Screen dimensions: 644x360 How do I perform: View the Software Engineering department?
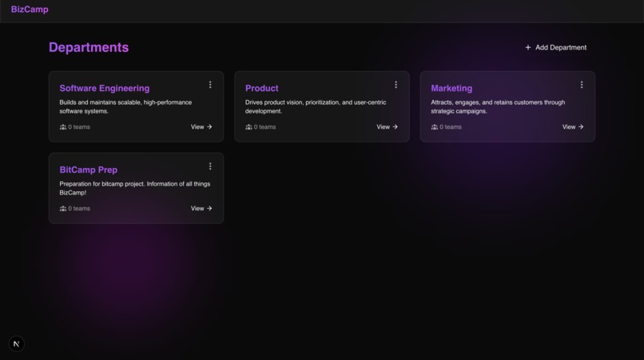coord(201,126)
